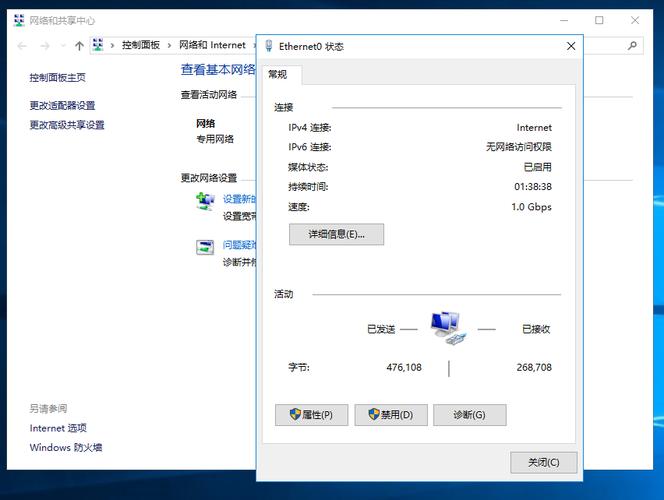Click the 网络和共享中心 window title icon
Screen dimensions: 664x500
[19, 20]
